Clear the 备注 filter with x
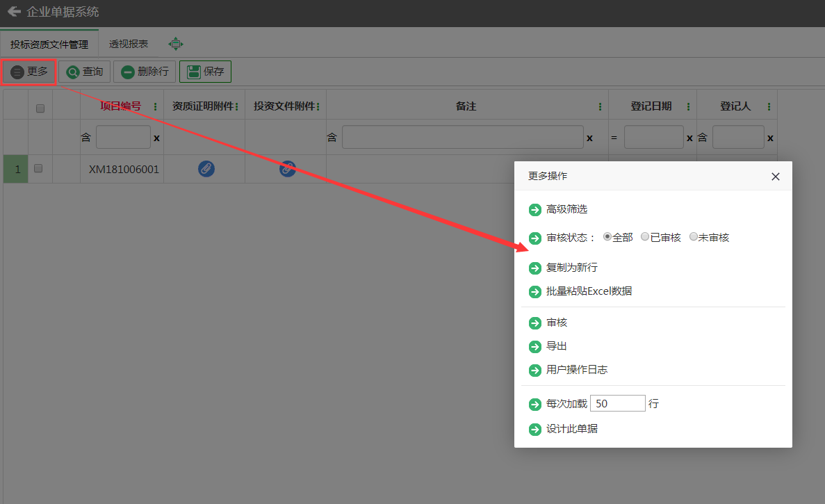 (x=589, y=138)
